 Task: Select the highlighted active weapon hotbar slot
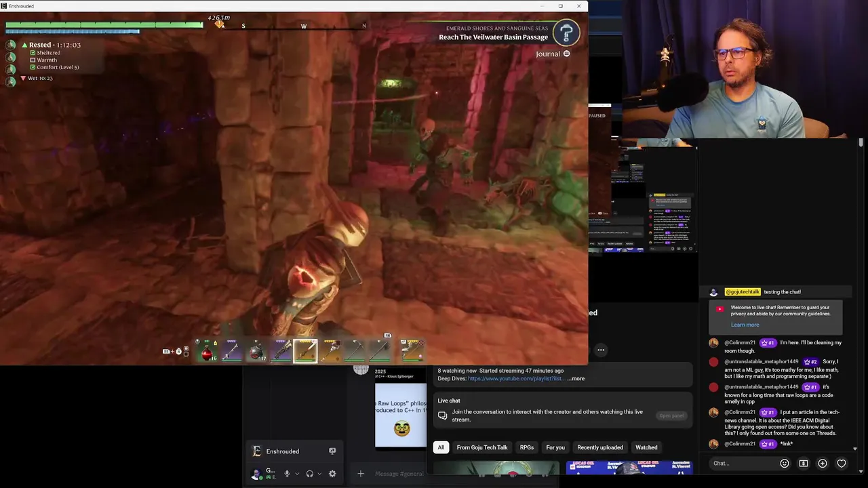305,350
